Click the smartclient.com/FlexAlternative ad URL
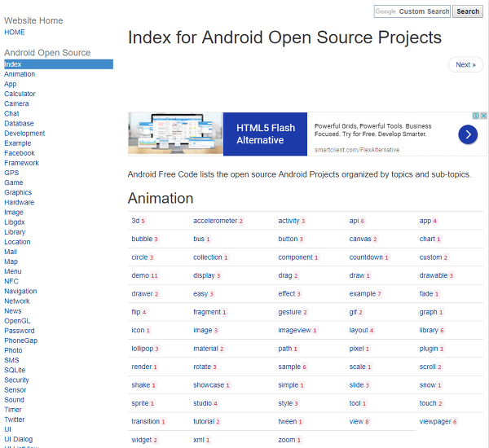 coord(357,150)
